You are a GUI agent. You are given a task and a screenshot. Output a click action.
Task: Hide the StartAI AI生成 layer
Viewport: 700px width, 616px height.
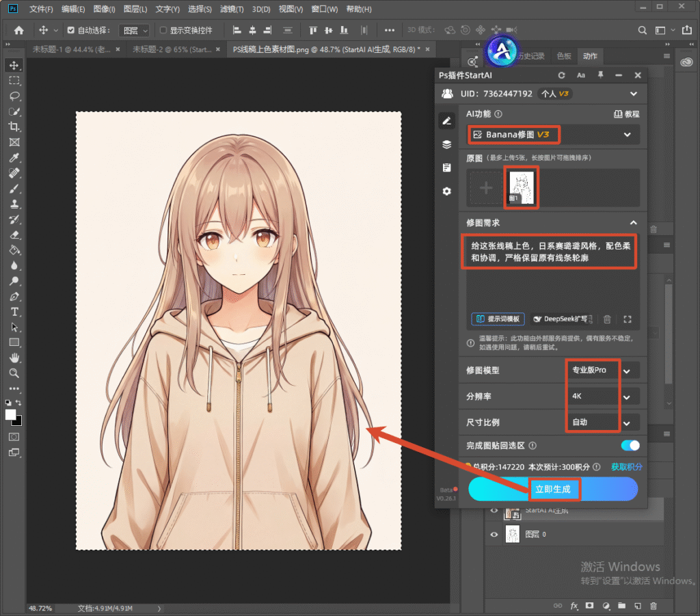494,511
